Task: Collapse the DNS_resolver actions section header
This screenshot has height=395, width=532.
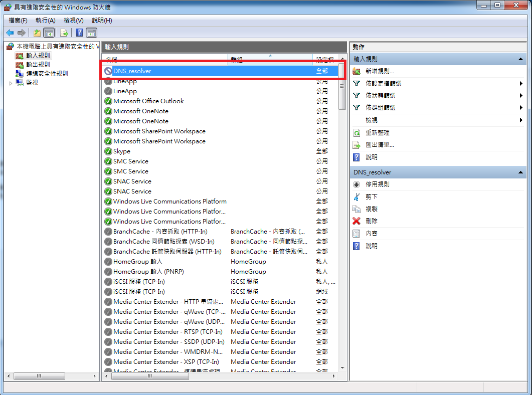Action: [521, 172]
